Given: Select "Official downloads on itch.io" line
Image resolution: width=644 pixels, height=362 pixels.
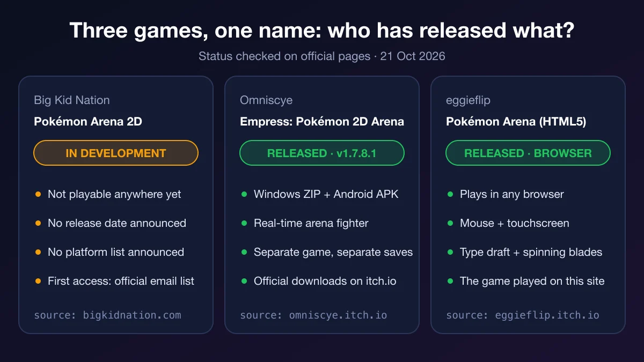Looking at the screenshot, I should [325, 281].
